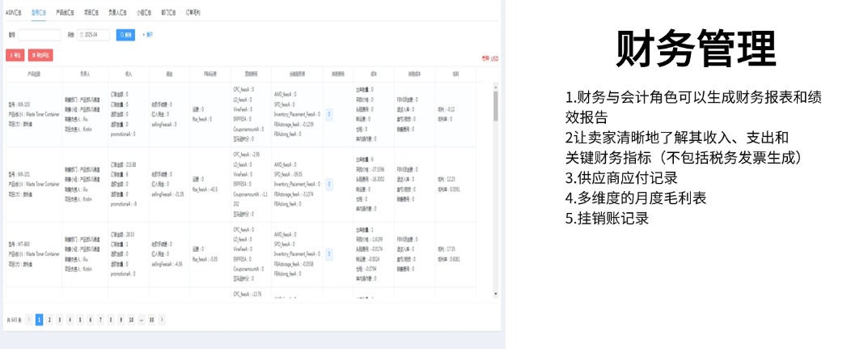This screenshot has height=349, width=868.
Task: Go to previous page with left arrow
Action: (29, 320)
